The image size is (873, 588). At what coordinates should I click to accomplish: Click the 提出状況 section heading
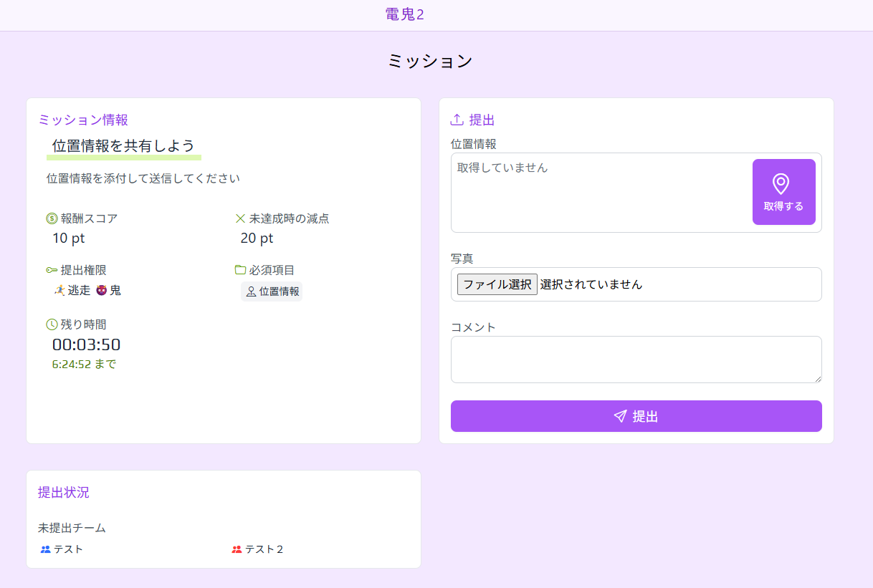click(64, 492)
